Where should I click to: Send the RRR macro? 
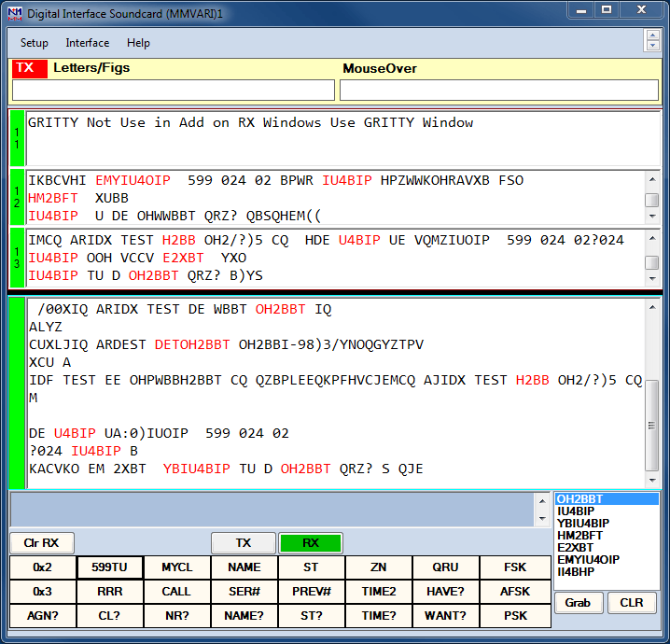(x=109, y=592)
